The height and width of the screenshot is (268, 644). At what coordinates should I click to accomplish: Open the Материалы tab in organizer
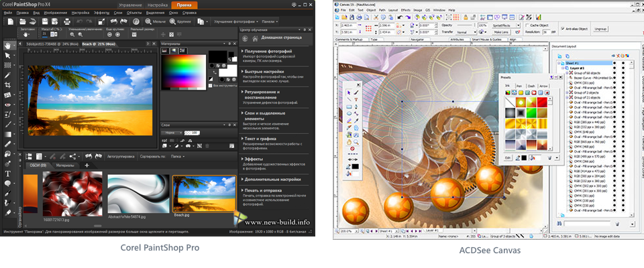coord(65,165)
